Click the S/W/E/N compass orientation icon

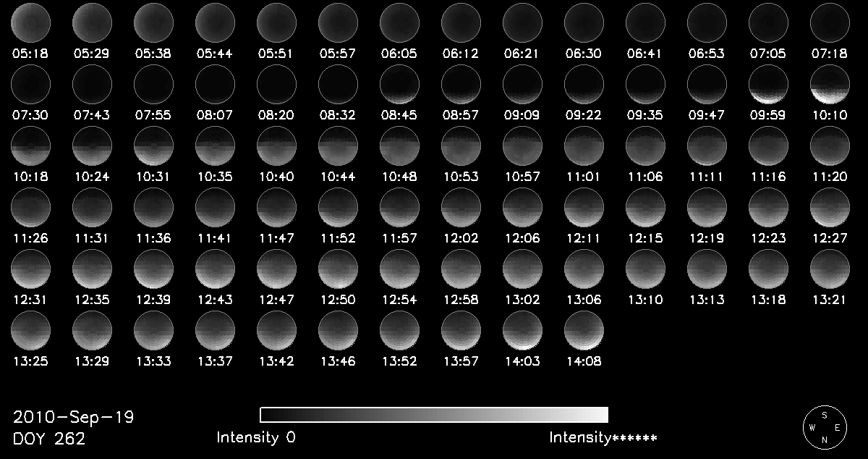coord(824,426)
